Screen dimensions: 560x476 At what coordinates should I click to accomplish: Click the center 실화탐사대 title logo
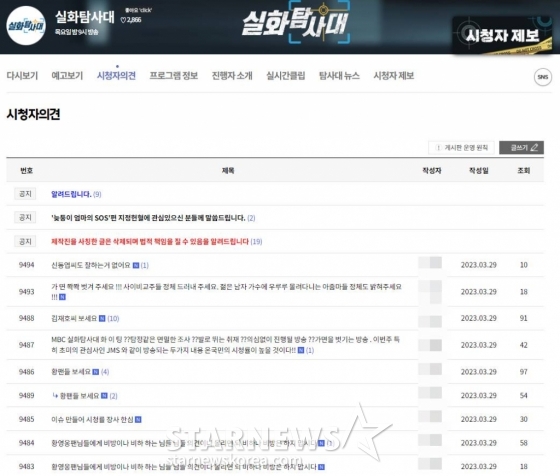point(295,23)
